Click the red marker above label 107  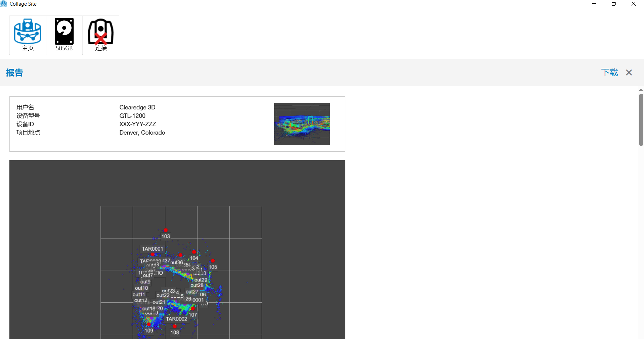193,308
